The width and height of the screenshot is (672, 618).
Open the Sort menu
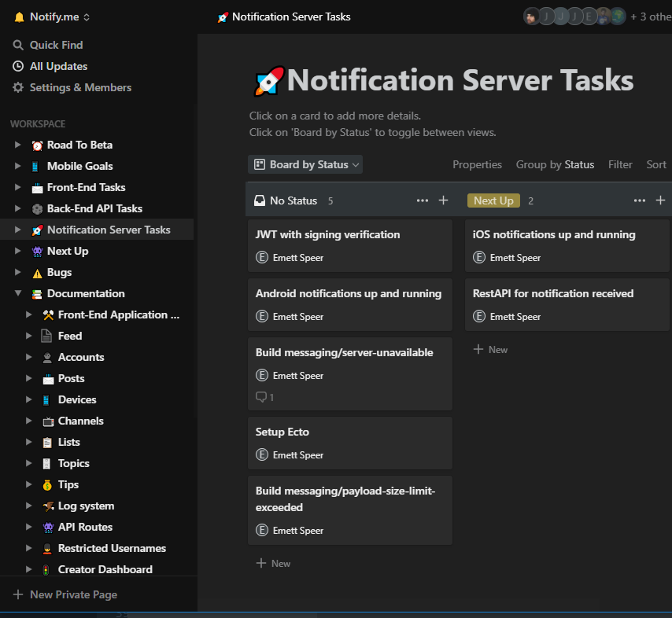(656, 164)
